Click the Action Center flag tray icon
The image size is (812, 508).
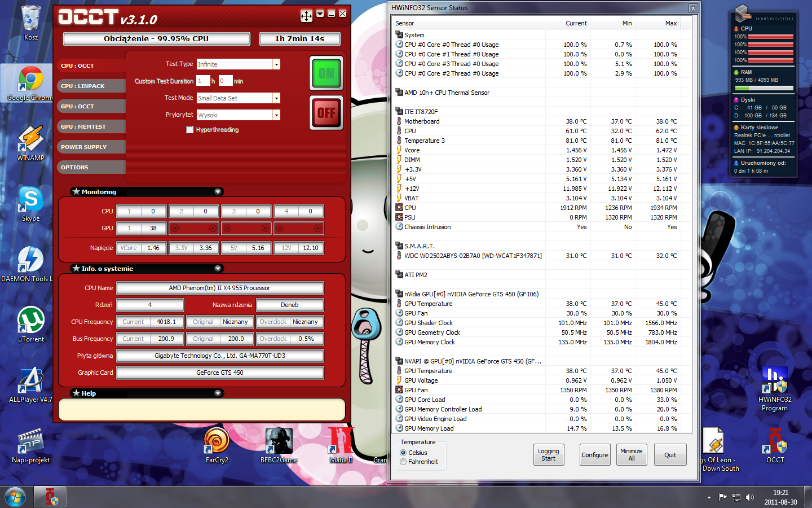pyautogui.click(x=722, y=497)
